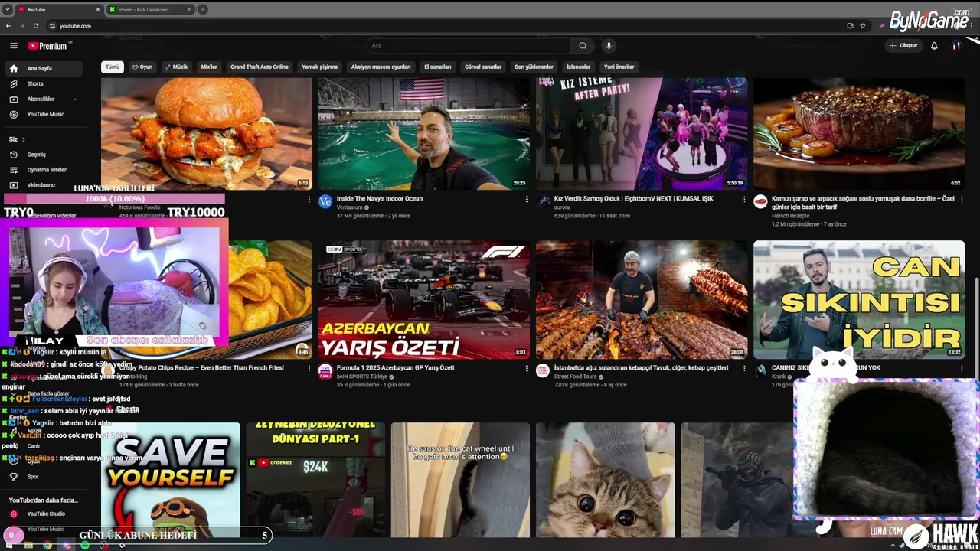The height and width of the screenshot is (551, 980).
Task: Select the Mix'ler filter chip
Action: tap(209, 67)
